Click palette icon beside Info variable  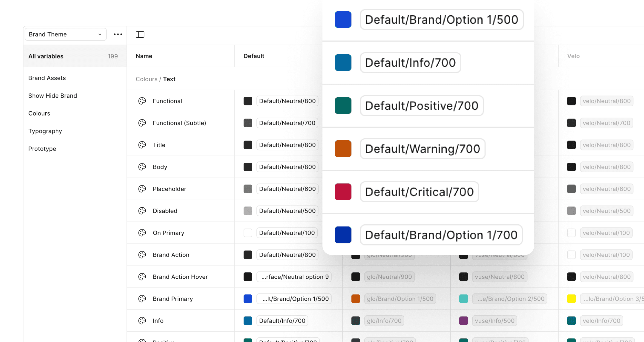click(142, 321)
